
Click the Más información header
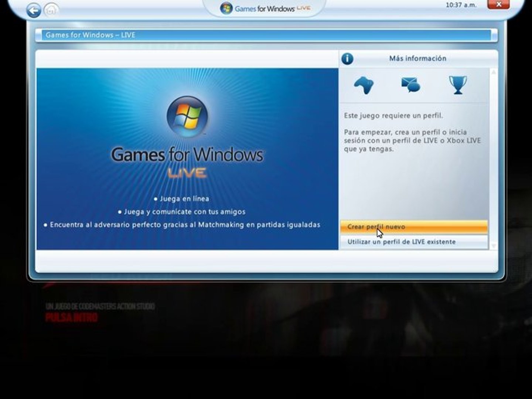tap(418, 58)
